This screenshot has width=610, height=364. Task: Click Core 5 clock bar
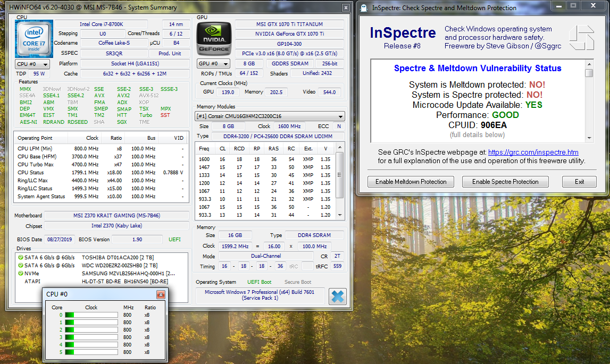(x=91, y=352)
